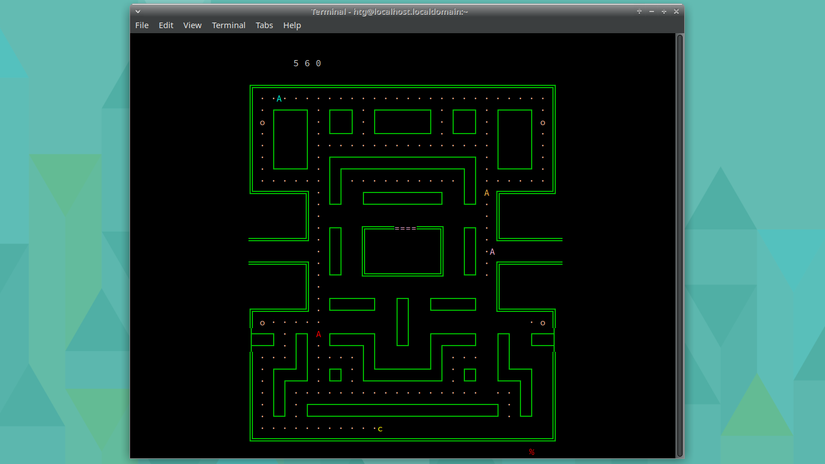Screen dimensions: 825x464
Task: Open the Tabs menu
Action: tap(264, 25)
